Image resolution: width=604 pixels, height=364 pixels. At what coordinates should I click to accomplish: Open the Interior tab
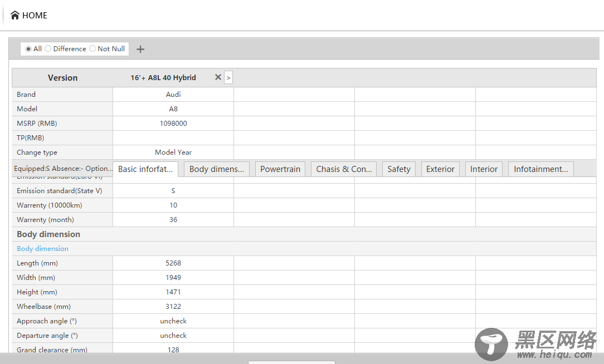pos(484,169)
